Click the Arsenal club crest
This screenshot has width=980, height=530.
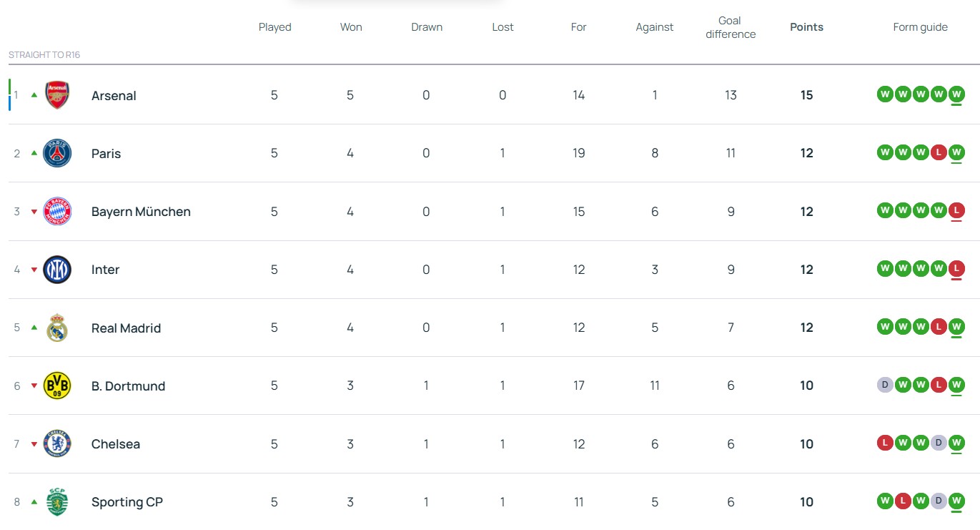coord(57,95)
